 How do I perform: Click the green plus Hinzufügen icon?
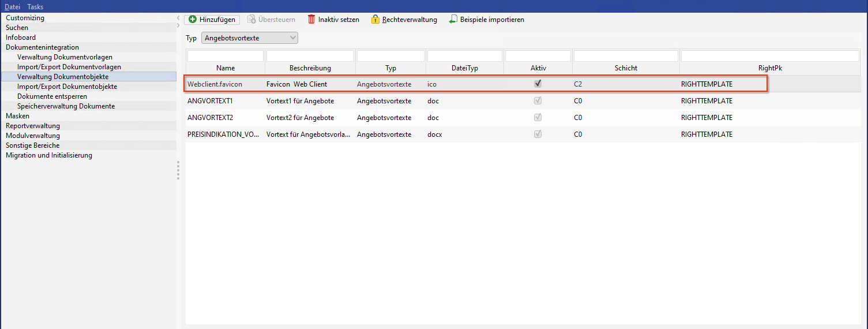point(193,20)
